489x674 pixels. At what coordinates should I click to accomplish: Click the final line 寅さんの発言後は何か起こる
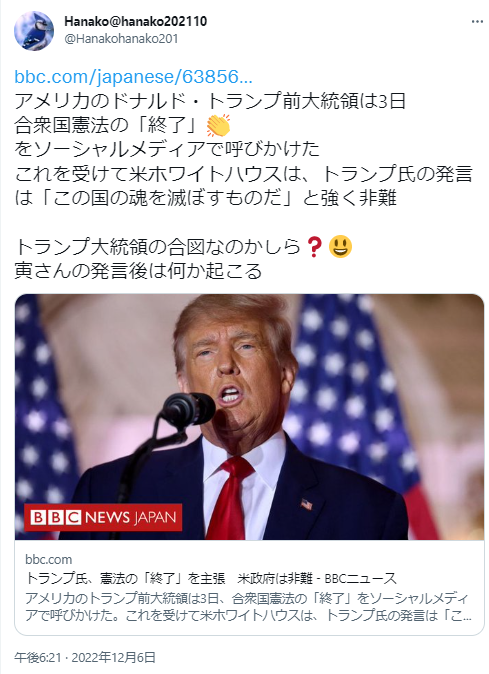138,271
